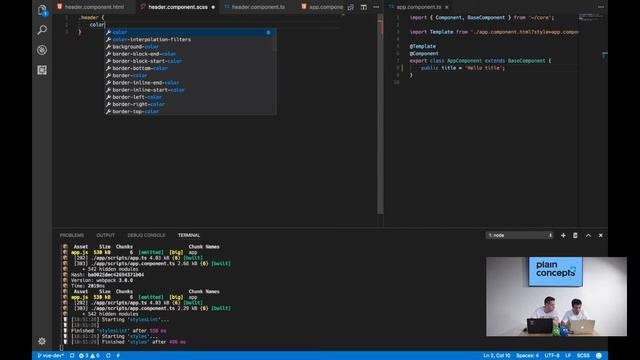Image resolution: width=640 pixels, height=360 pixels.
Task: Click the webcam video thumbnail
Action: pyautogui.click(x=556, y=296)
